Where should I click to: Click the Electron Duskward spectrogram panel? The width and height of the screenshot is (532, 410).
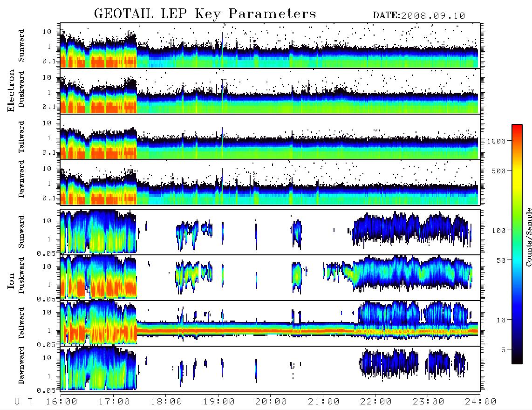[x=270, y=91]
